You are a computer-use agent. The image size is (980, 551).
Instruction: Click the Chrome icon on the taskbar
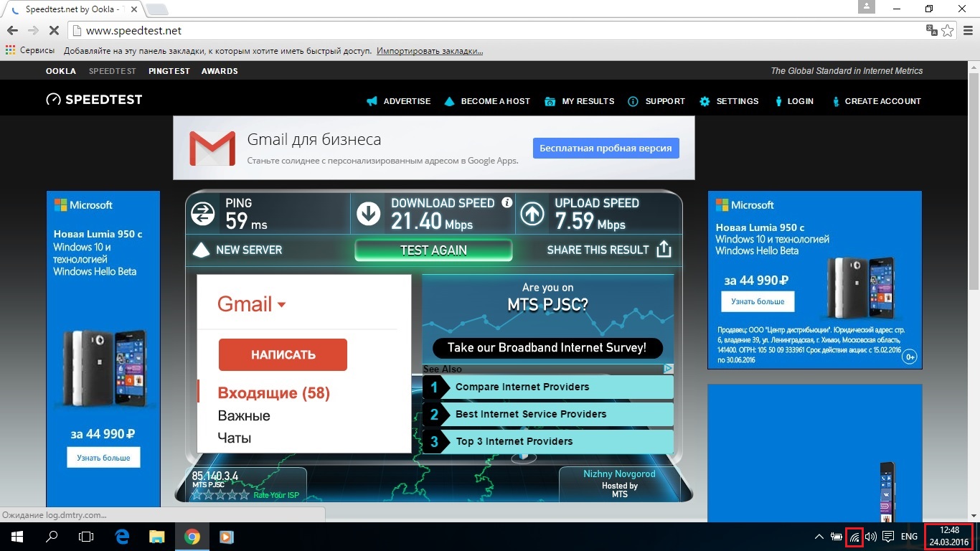(192, 536)
